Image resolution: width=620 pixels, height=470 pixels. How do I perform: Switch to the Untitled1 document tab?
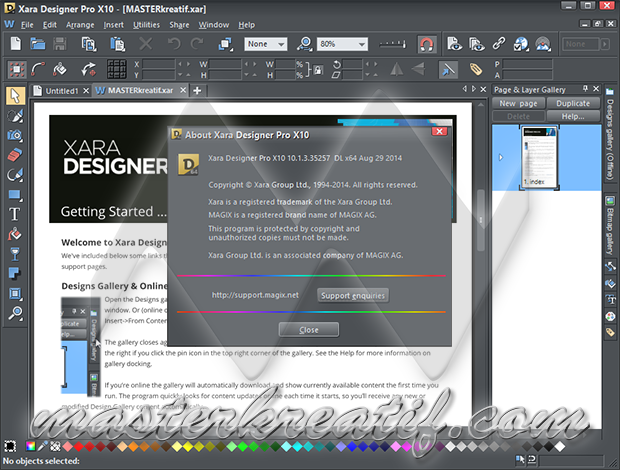coord(62,91)
